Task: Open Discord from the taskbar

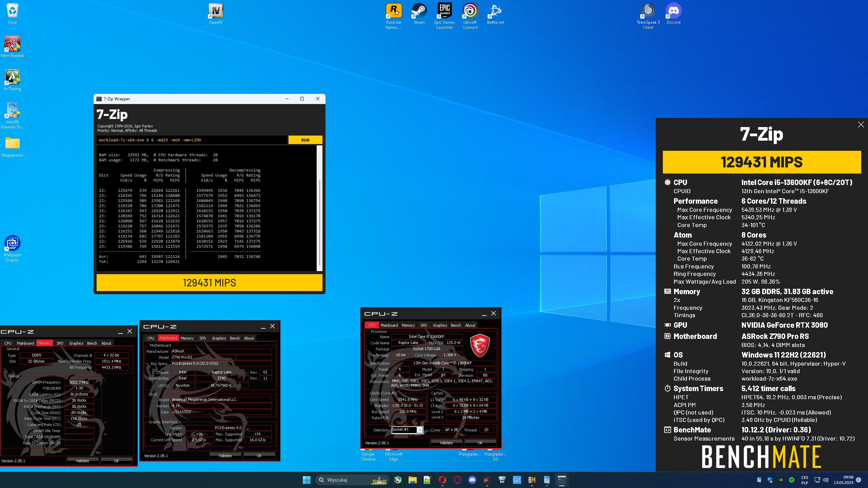Action: click(x=472, y=480)
